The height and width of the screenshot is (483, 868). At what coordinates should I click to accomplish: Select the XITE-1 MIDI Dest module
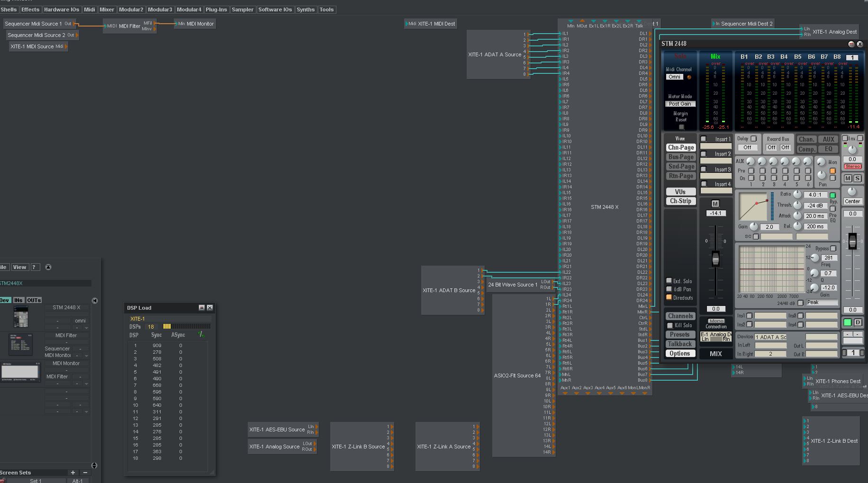pos(431,24)
